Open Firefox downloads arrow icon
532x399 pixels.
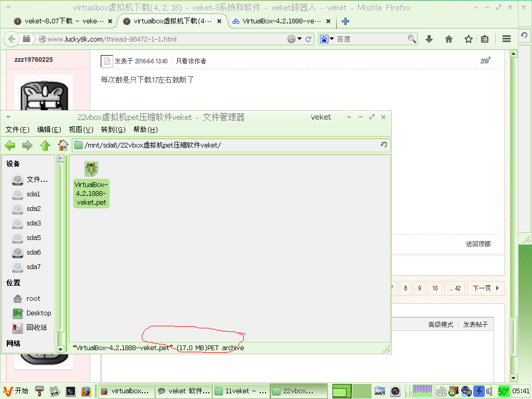(429, 39)
